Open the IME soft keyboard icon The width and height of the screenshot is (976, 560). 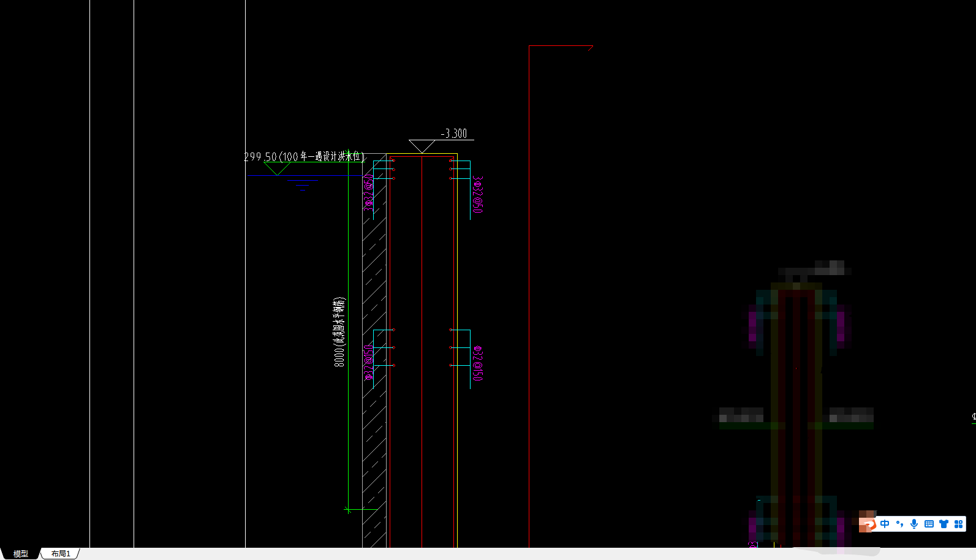pos(929,524)
